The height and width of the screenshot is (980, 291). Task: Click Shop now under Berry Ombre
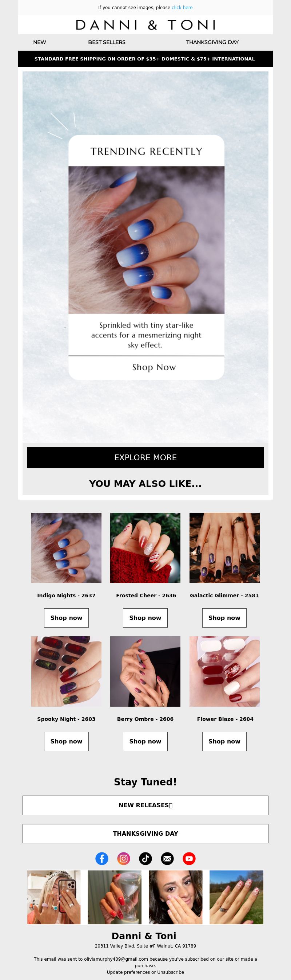pos(145,741)
